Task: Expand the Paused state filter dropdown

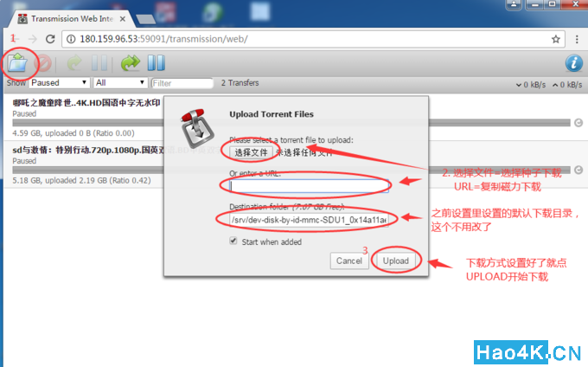Action: (x=60, y=82)
